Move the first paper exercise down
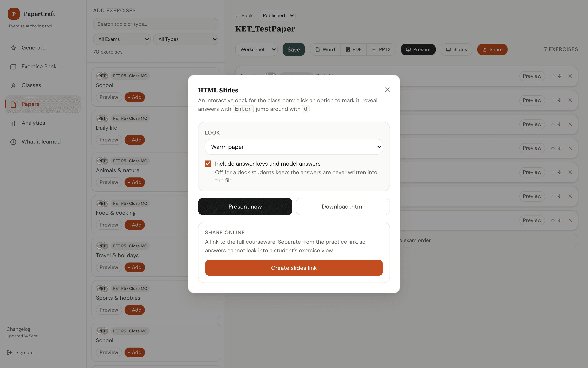This screenshot has height=368, width=588. click(x=560, y=76)
